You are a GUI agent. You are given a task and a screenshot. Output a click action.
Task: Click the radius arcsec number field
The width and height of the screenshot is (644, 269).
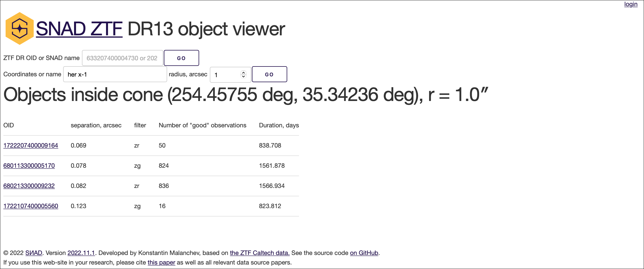[x=230, y=75]
